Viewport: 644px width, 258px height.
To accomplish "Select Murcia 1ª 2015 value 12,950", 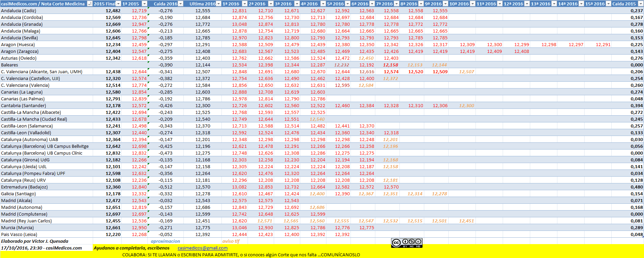I will pyautogui.click(x=139, y=227).
